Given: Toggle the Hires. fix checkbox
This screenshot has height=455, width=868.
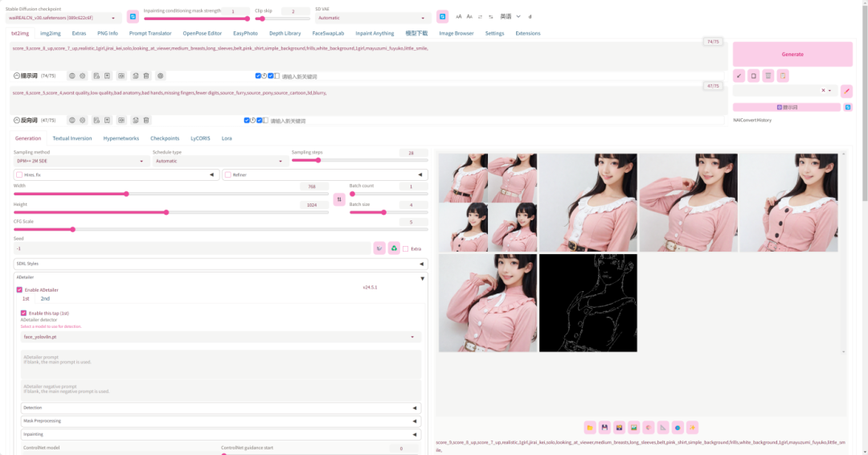Looking at the screenshot, I should pyautogui.click(x=19, y=175).
